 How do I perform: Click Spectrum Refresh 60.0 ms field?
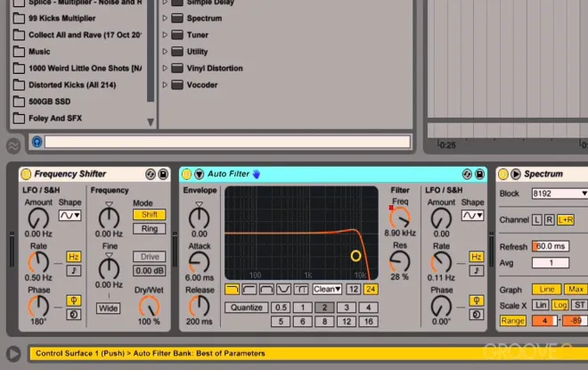pos(551,246)
